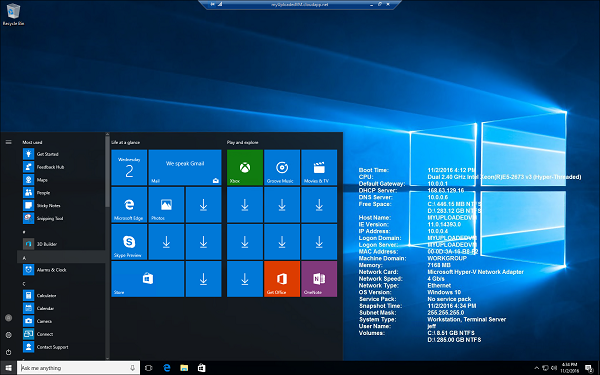The width and height of the screenshot is (600, 375).
Task: Open the volume tray icon
Action: [x=554, y=368]
